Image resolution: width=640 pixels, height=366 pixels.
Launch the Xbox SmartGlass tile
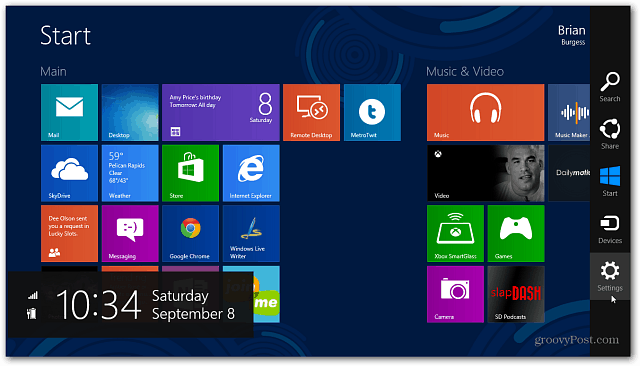click(x=456, y=233)
